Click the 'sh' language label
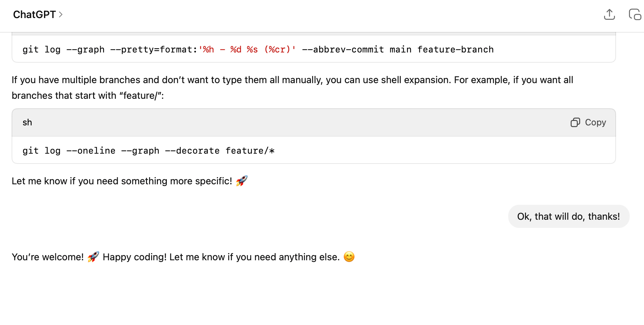This screenshot has height=325, width=644. pos(27,122)
